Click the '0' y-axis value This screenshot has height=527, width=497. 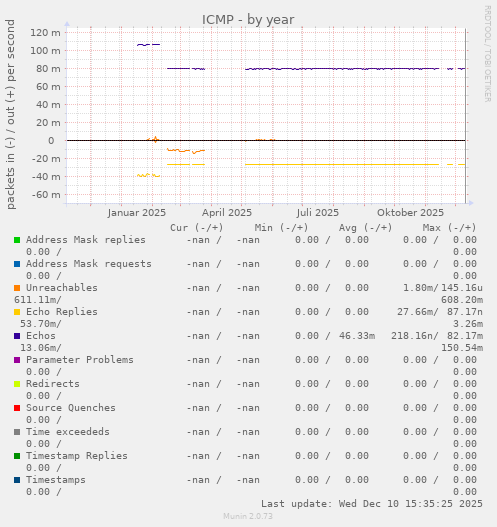point(51,140)
